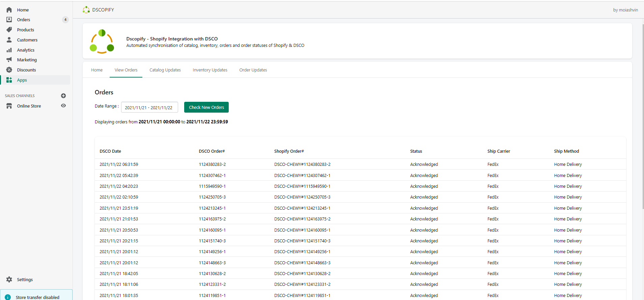Go to Customers in the sidebar

point(27,40)
